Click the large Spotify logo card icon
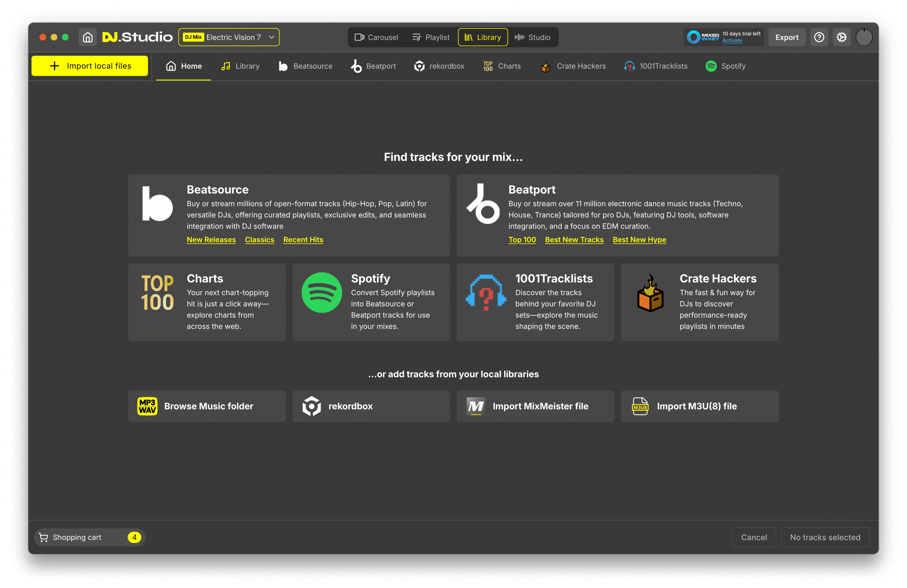The width and height of the screenshot is (907, 588). 322,292
